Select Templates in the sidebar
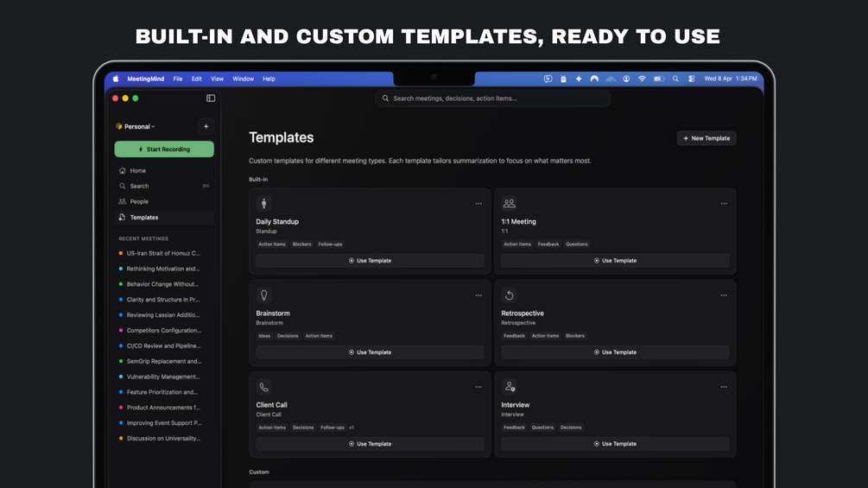 tap(164, 218)
